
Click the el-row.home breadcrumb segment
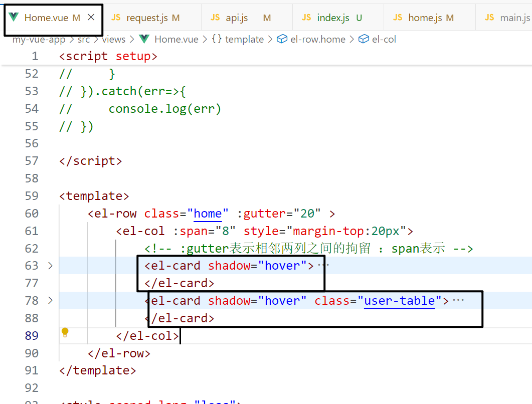click(318, 40)
